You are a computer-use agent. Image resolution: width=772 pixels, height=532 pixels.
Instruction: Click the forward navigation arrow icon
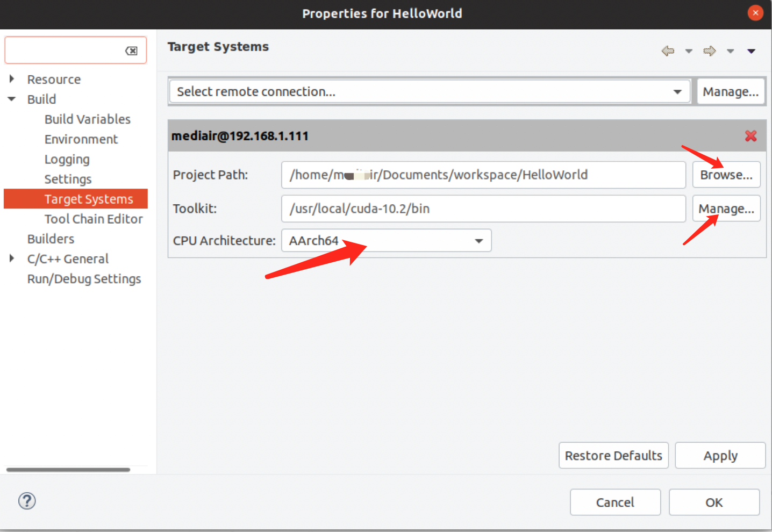click(x=709, y=51)
